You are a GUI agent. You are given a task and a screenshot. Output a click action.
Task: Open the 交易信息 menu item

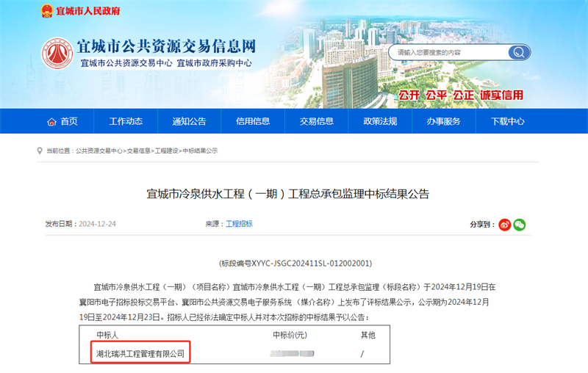coord(317,121)
